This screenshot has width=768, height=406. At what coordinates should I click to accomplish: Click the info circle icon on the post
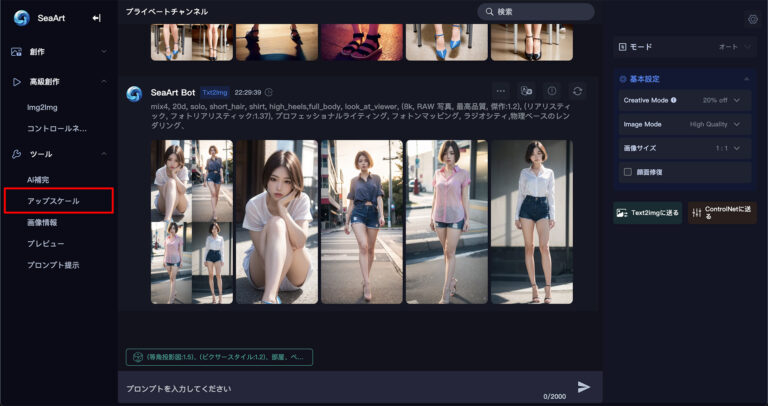coord(552,91)
